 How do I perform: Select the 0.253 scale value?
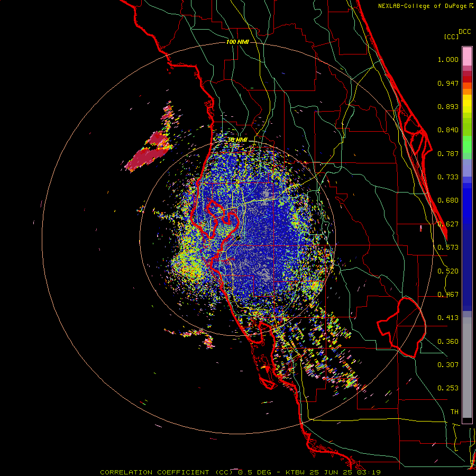click(448, 388)
